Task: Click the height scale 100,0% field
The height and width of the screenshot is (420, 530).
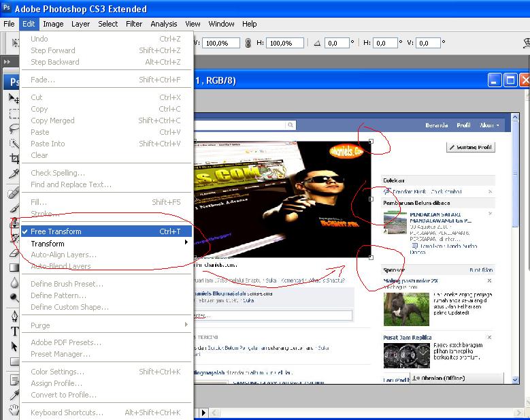Action: click(x=285, y=43)
